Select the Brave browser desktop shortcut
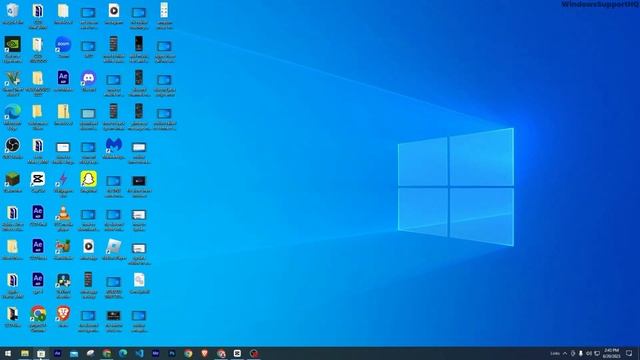 (x=63, y=317)
